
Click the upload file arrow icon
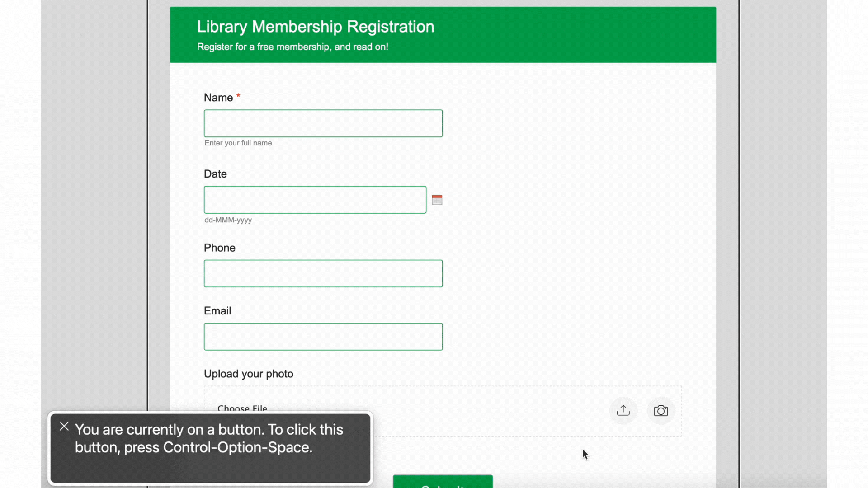coord(623,410)
